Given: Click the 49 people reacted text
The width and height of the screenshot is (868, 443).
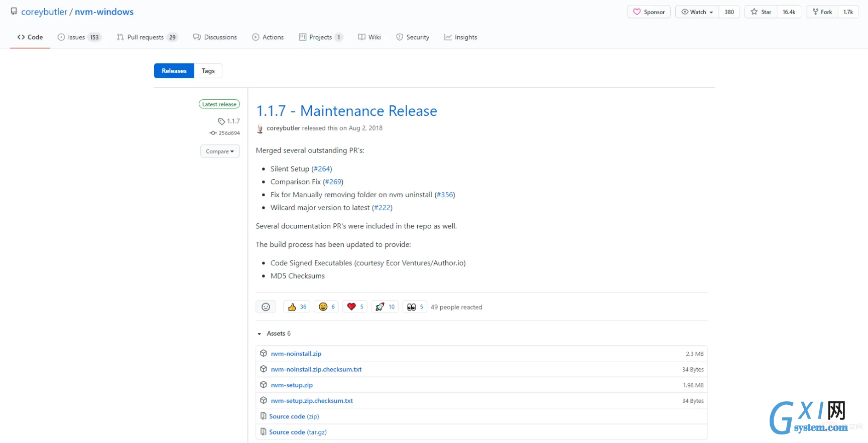Looking at the screenshot, I should point(456,307).
